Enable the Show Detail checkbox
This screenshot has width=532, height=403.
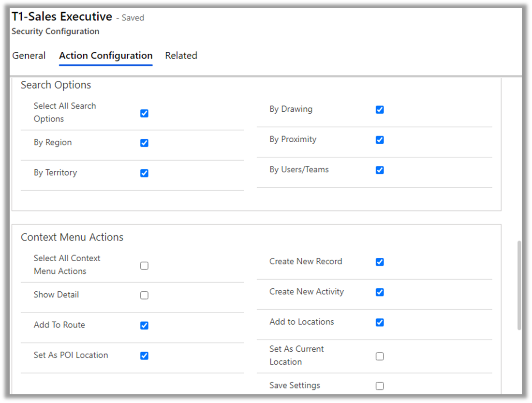click(x=144, y=296)
